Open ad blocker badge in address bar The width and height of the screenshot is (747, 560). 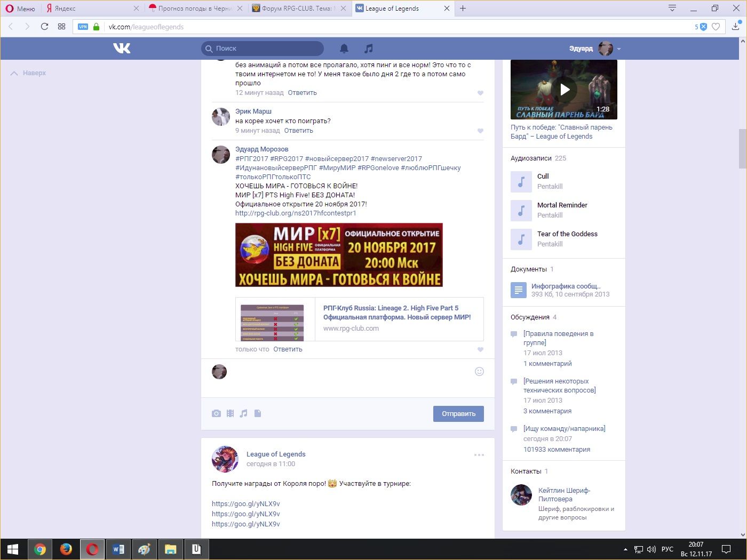tap(701, 27)
